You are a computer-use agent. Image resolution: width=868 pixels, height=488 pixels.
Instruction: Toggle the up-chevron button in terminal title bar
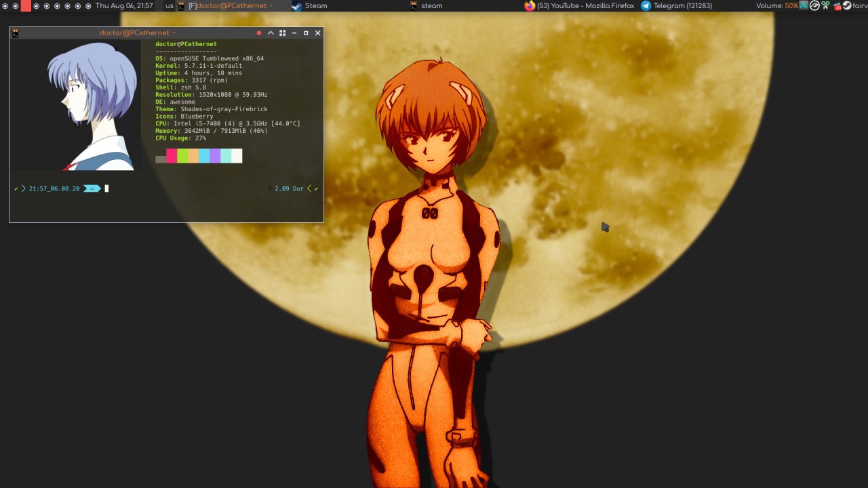click(271, 33)
